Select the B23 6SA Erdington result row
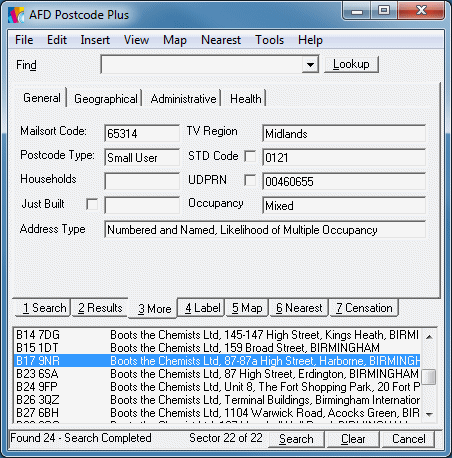 click(x=217, y=374)
